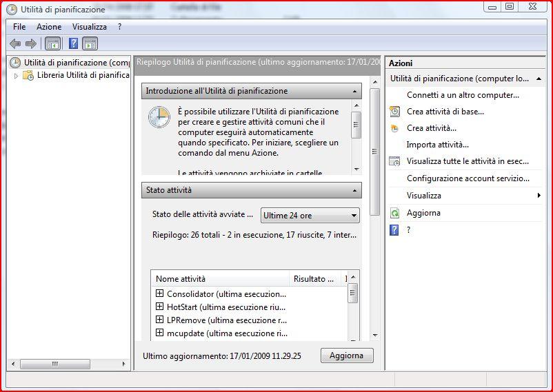This screenshot has width=553, height=392.
Task: Open the Visualizza submenu arrow in Azioni
Action: [539, 195]
